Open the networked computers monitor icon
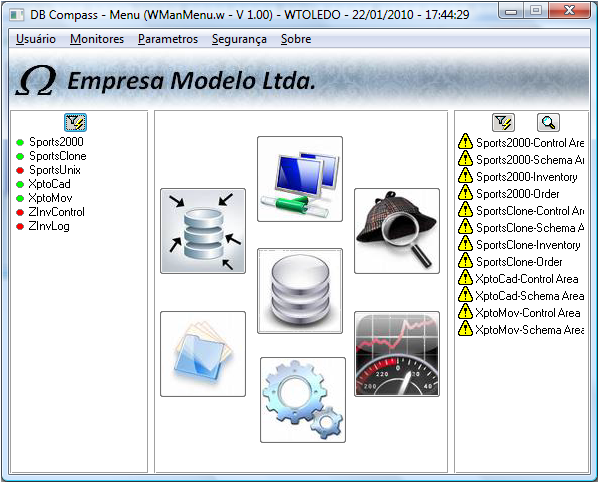598x482 pixels. point(300,179)
